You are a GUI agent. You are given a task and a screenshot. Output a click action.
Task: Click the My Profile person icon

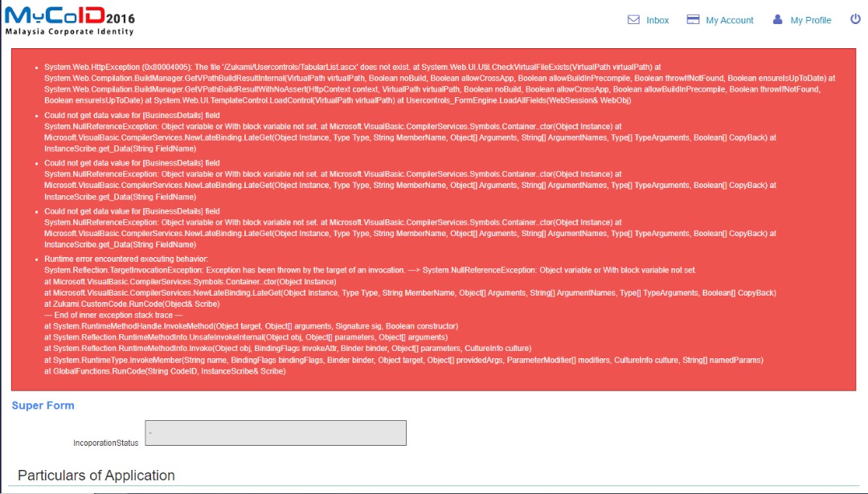(778, 19)
